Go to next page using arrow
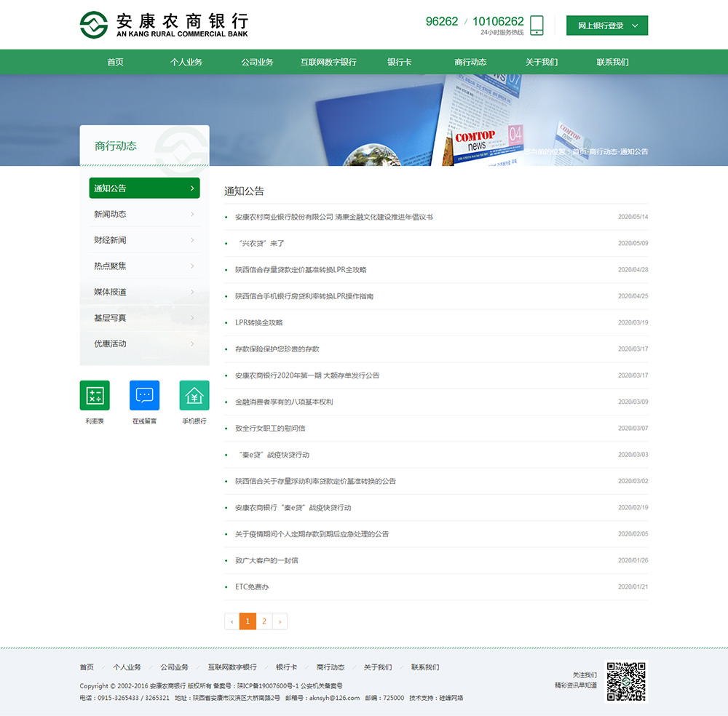 click(280, 621)
